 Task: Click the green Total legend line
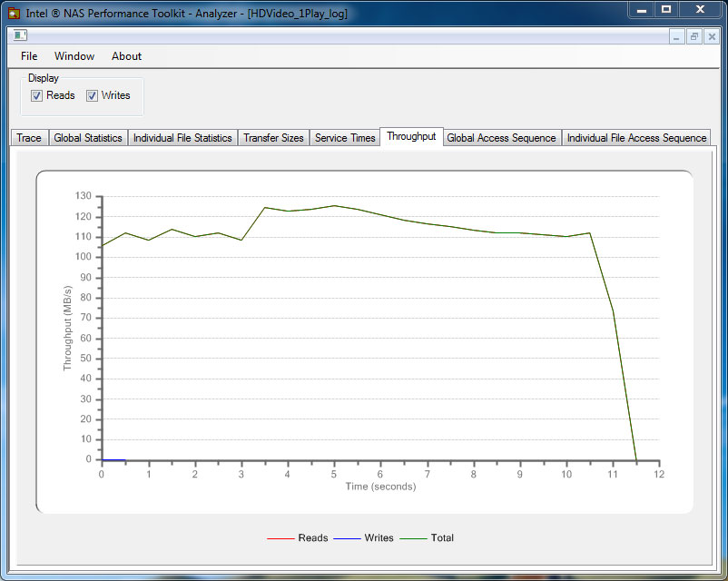coord(413,538)
